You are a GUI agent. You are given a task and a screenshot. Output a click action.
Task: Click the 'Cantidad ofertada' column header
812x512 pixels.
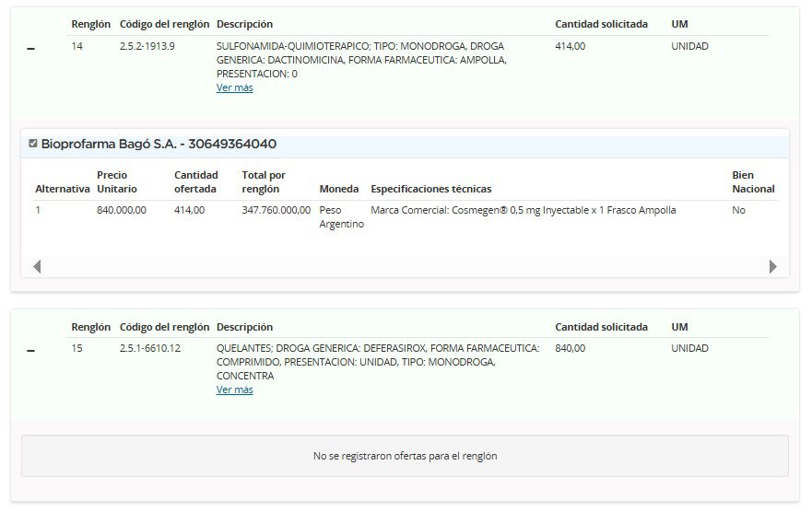point(195,181)
